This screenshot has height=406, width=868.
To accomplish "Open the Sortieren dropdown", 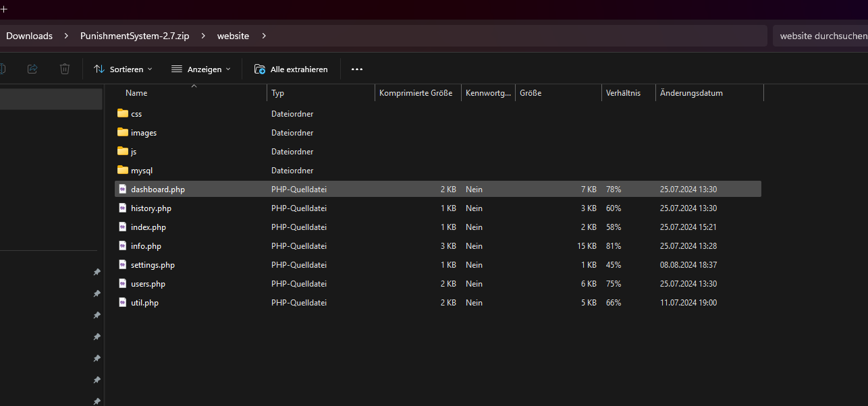I will click(x=123, y=69).
